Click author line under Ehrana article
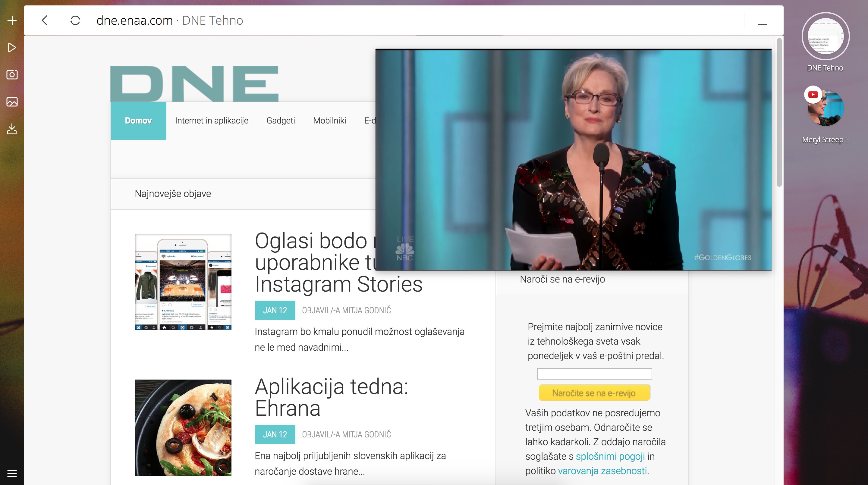 tap(346, 434)
